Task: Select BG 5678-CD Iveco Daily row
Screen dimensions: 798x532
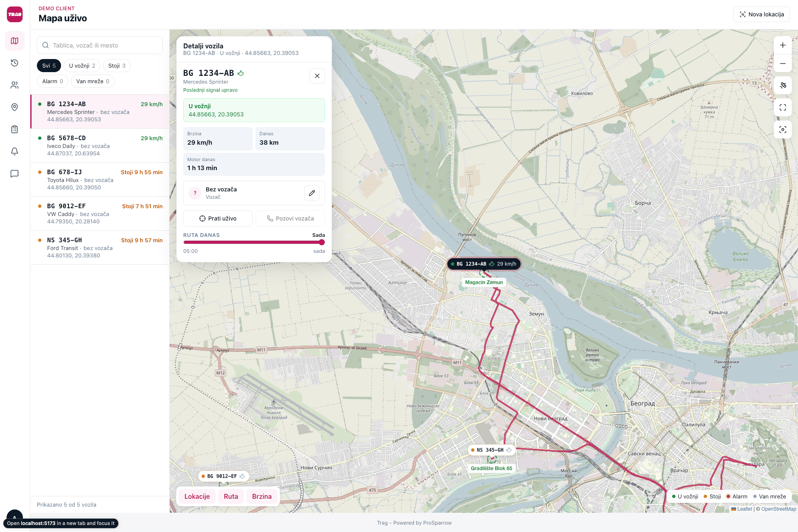Action: [x=100, y=146]
